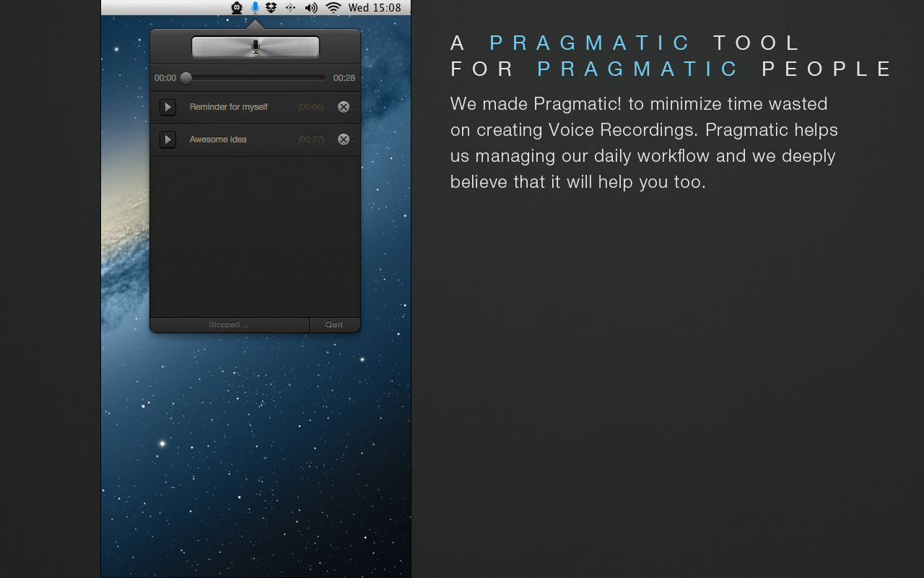Select the "Awesome idea" title text
Image resolution: width=924 pixels, height=578 pixels.
[x=218, y=139]
